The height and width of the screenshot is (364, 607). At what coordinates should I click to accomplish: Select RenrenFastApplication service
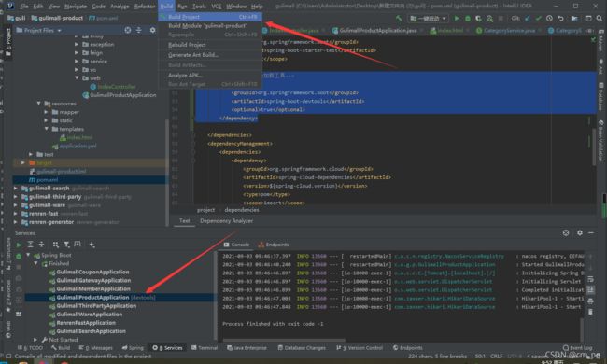(86, 323)
